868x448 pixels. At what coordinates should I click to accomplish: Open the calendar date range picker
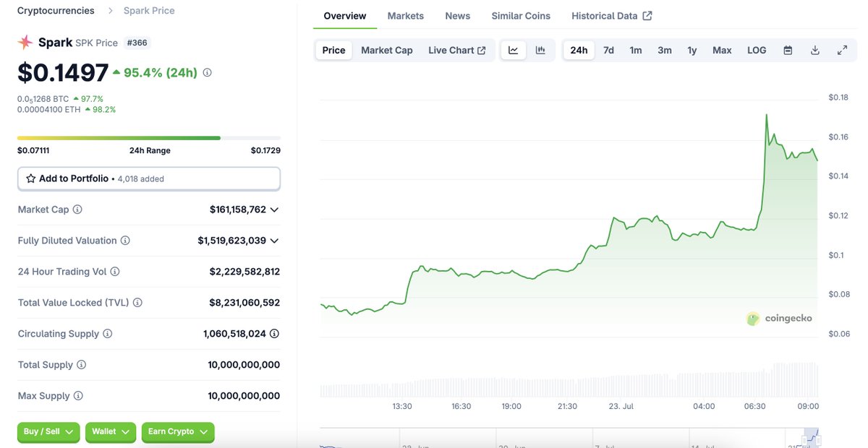point(788,51)
